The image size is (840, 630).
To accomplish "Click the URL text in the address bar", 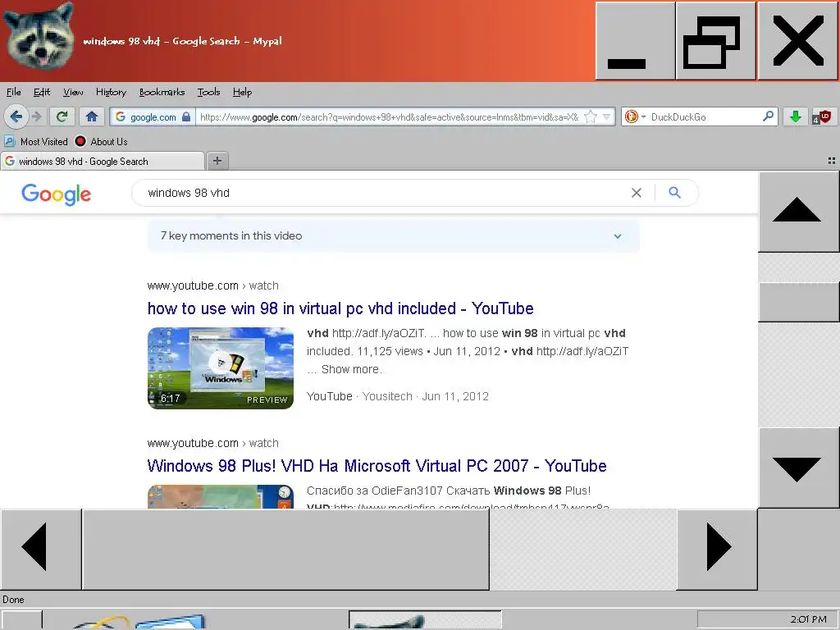I will tap(389, 116).
